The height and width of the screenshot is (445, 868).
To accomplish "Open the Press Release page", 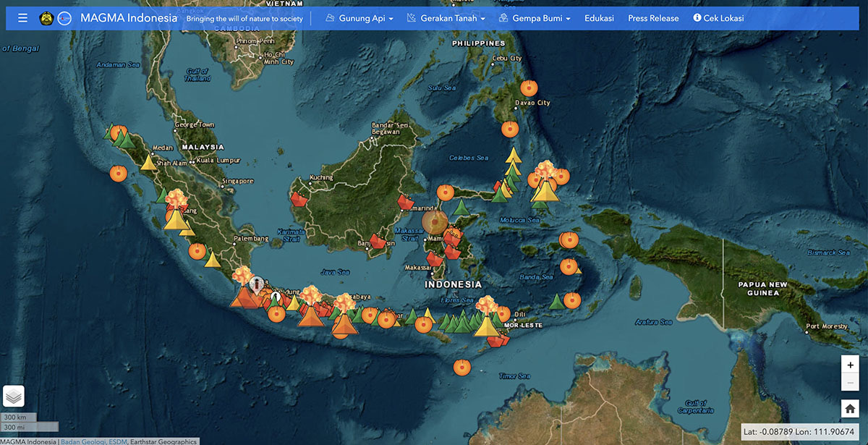I will click(653, 18).
